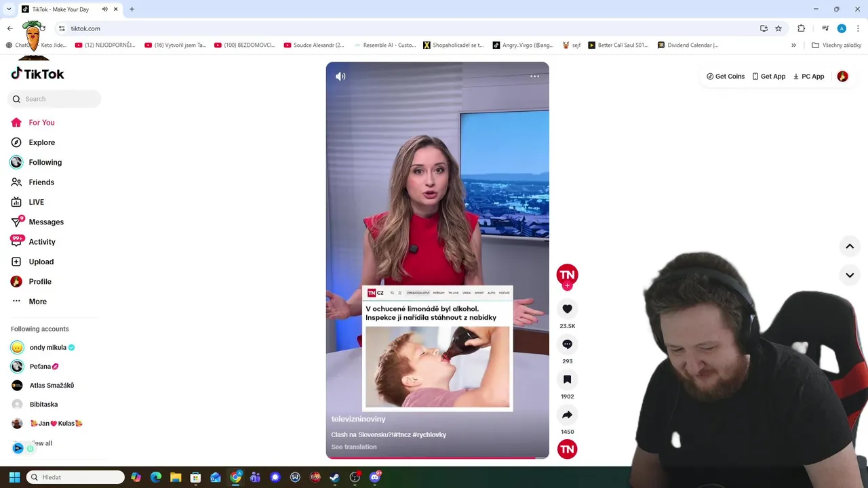Close the TikTok browser tab
This screenshot has height=488, width=868.
tap(116, 9)
